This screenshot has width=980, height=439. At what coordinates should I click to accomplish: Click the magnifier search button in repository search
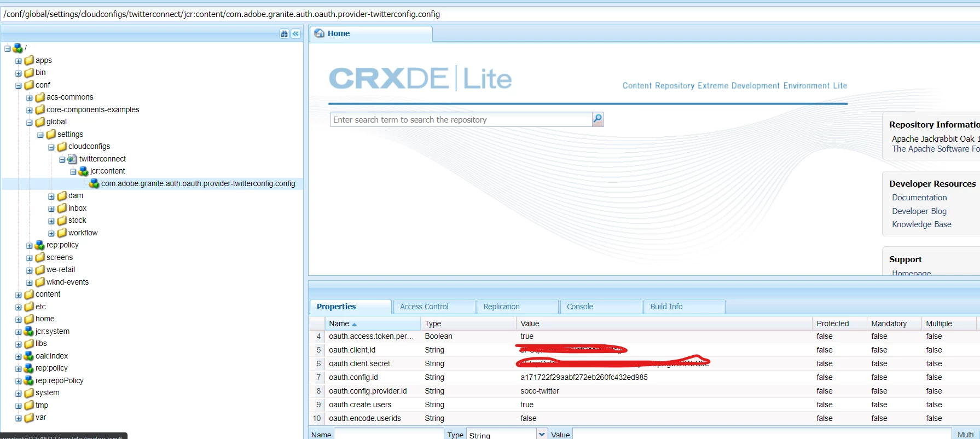598,119
